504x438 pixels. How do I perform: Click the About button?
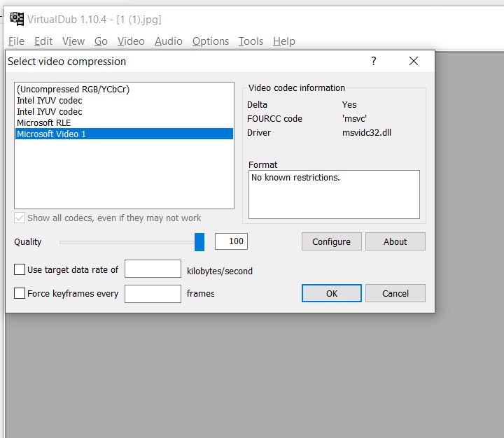coord(395,241)
